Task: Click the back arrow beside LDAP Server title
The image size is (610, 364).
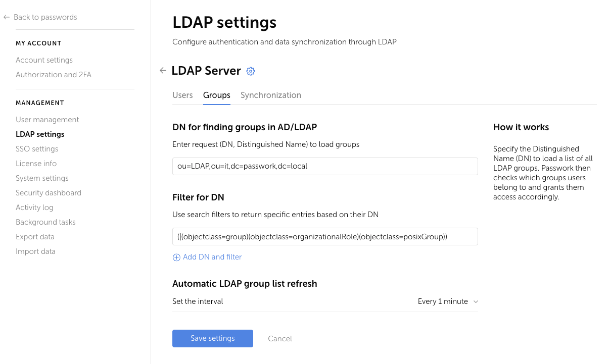Action: click(x=163, y=71)
